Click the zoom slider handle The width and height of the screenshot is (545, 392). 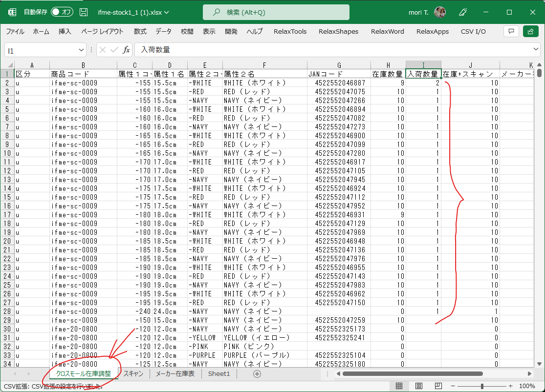coord(482,386)
